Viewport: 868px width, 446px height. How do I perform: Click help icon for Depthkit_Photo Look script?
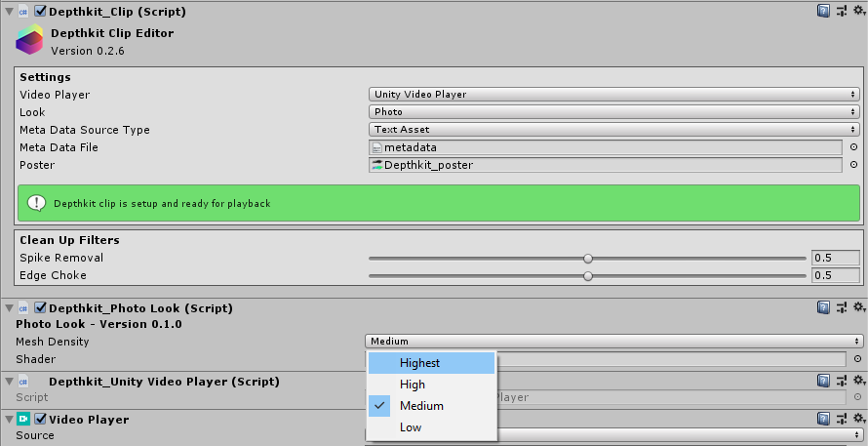(x=824, y=307)
